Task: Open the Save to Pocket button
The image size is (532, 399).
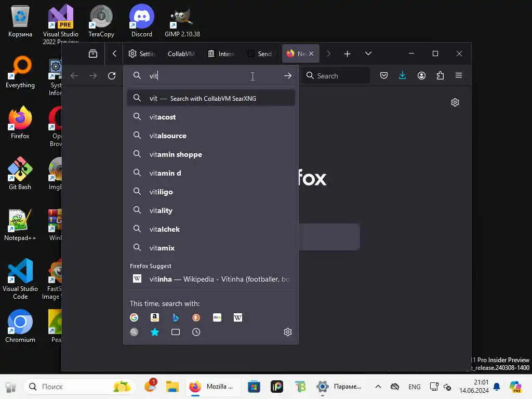Action: coord(384,75)
